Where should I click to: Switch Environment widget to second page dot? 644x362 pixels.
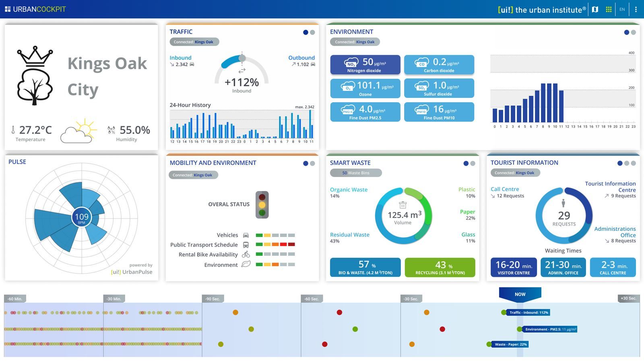tap(633, 32)
